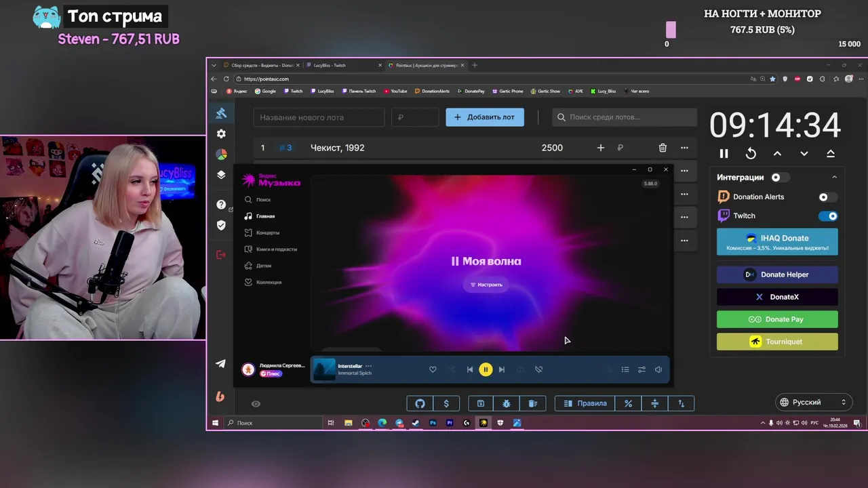Open the pie chart statistics sidebar icon

coord(221,155)
